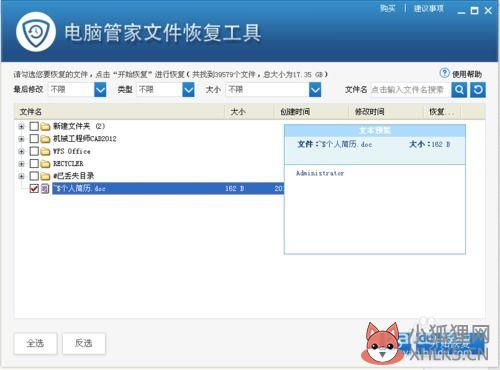Tick the checkbox for #已丢失目录
This screenshot has width=500, height=370.
pos(34,176)
